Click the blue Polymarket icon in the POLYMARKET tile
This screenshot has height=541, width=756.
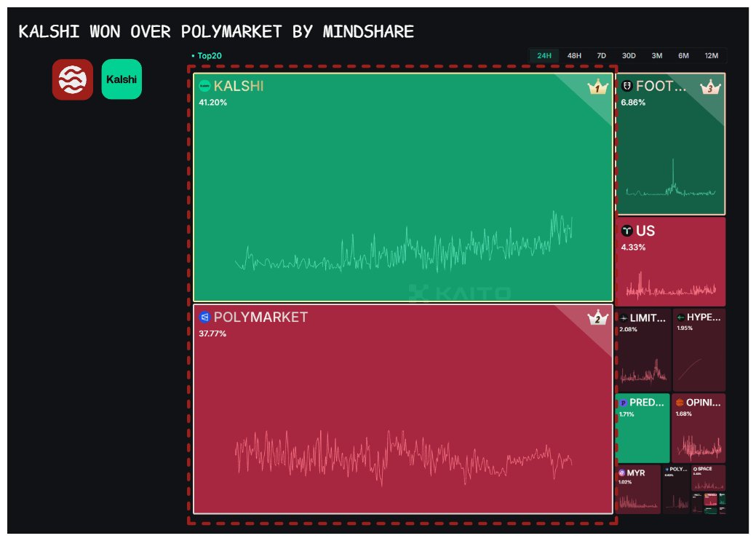(204, 317)
